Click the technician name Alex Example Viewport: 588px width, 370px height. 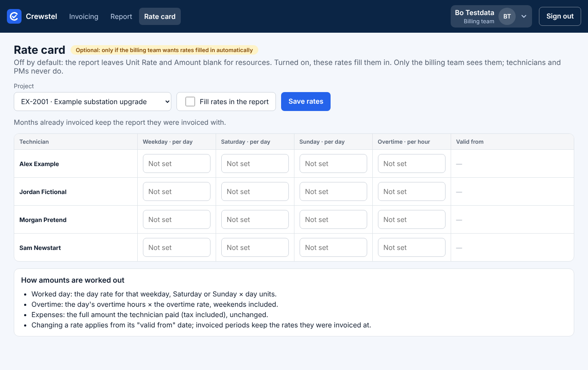tap(39, 164)
